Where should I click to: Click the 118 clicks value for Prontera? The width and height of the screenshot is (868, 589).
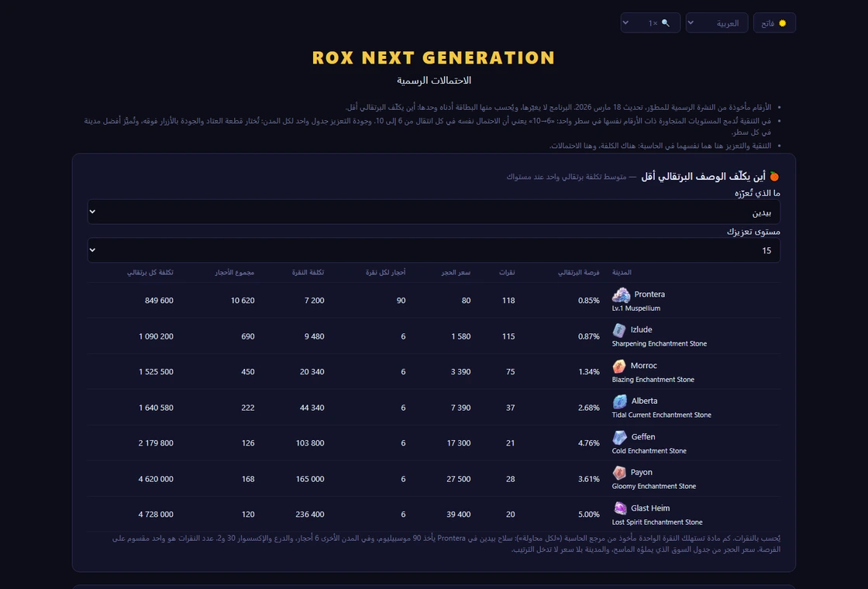coord(508,301)
